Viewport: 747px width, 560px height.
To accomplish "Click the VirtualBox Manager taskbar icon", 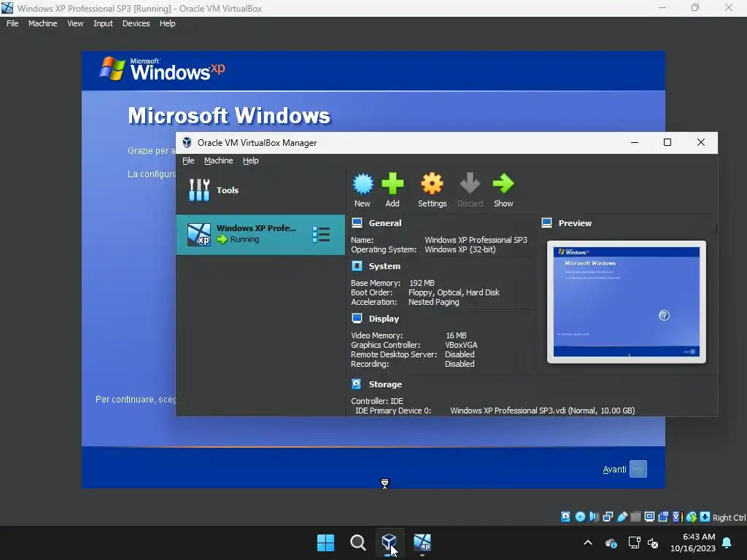I will tap(390, 542).
